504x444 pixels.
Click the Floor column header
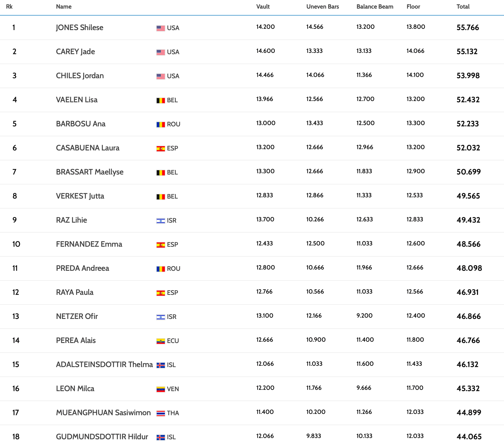click(x=413, y=7)
